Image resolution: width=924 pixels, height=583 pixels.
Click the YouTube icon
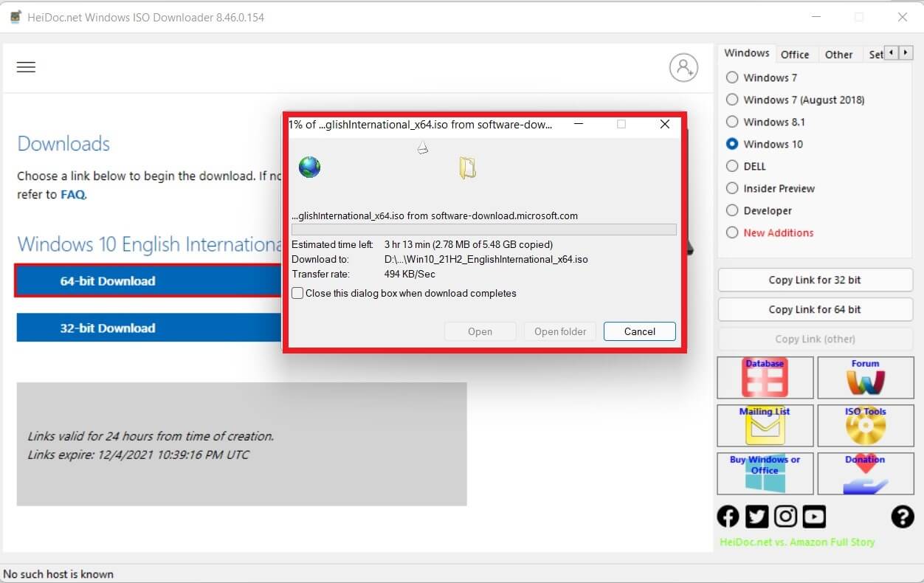[814, 517]
